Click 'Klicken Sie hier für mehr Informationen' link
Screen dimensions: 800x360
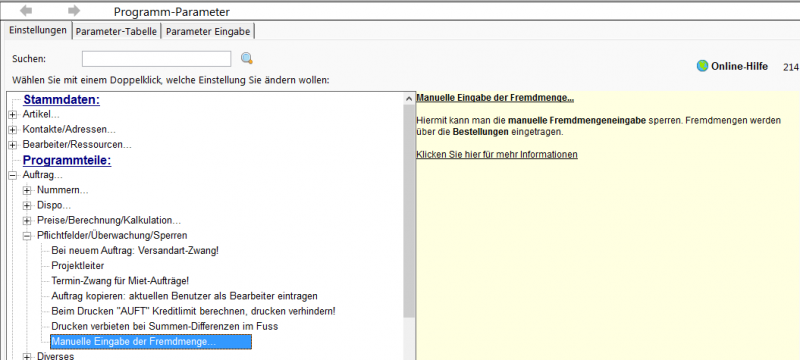coord(497,154)
